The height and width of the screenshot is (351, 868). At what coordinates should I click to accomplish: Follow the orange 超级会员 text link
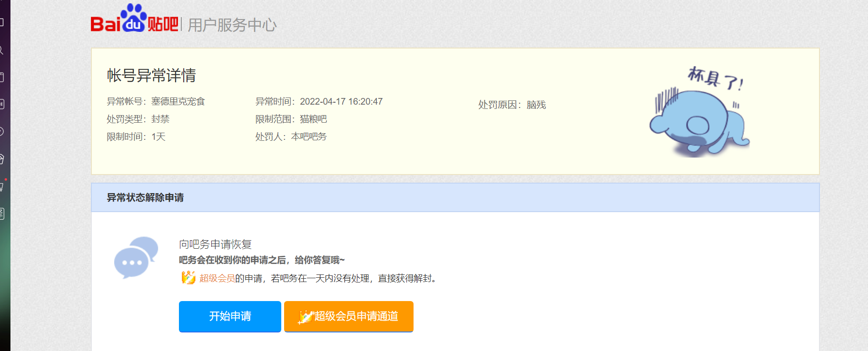(217, 278)
